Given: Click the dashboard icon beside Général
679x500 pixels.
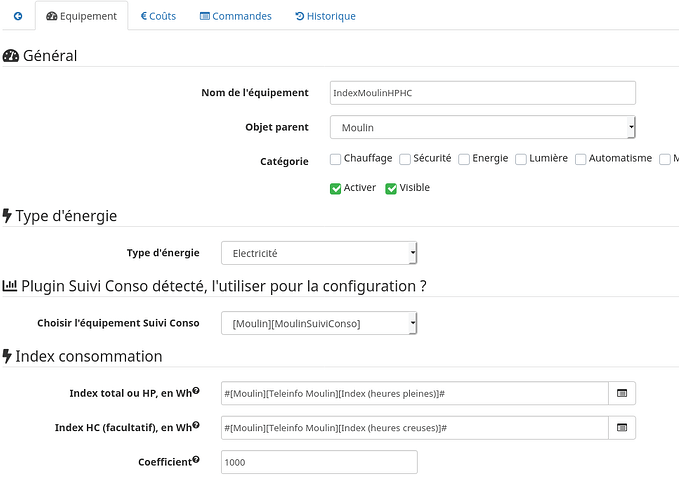Looking at the screenshot, I should 11,56.
